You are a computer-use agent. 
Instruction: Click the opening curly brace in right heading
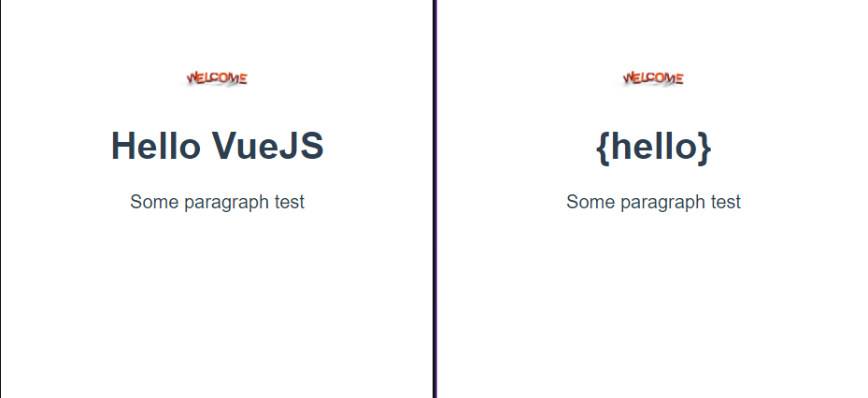pyautogui.click(x=603, y=148)
